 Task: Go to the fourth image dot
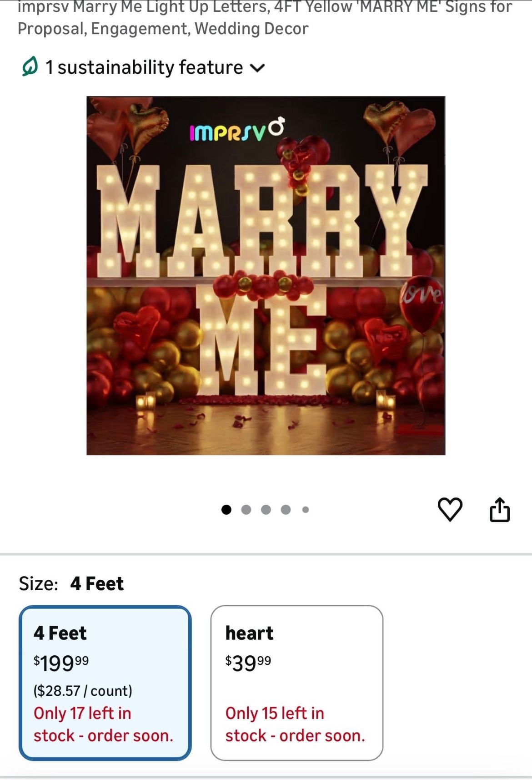click(x=286, y=510)
